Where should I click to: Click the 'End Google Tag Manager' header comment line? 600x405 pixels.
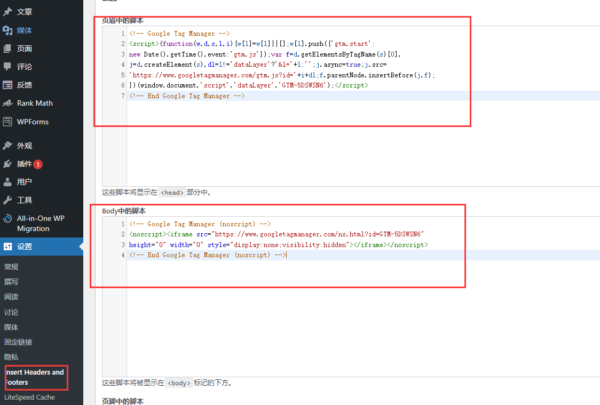(187, 96)
